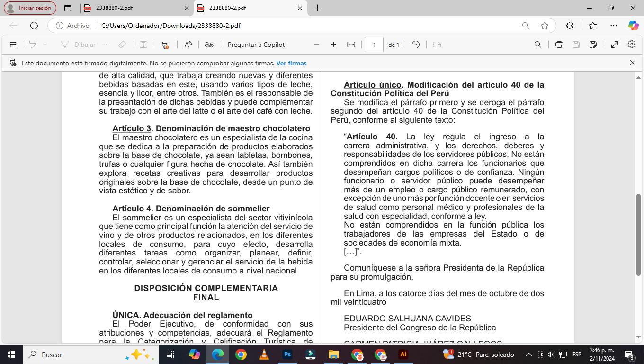644x364 pixels.
Task: Focus the page number field
Action: coord(374,45)
